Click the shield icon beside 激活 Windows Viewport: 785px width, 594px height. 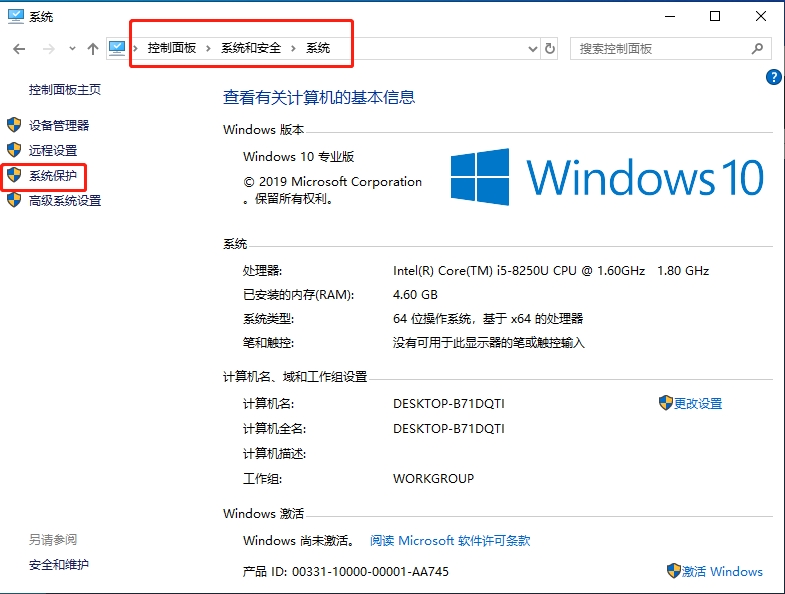coord(674,570)
